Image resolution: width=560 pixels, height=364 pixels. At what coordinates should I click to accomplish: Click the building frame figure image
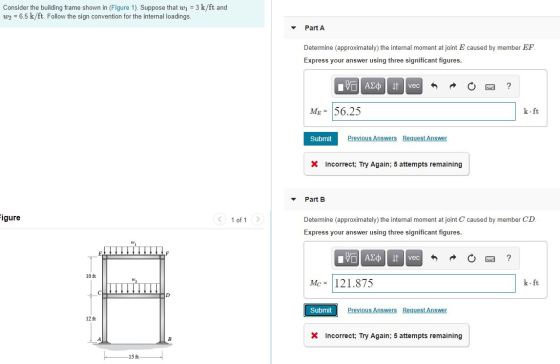pyautogui.click(x=129, y=300)
